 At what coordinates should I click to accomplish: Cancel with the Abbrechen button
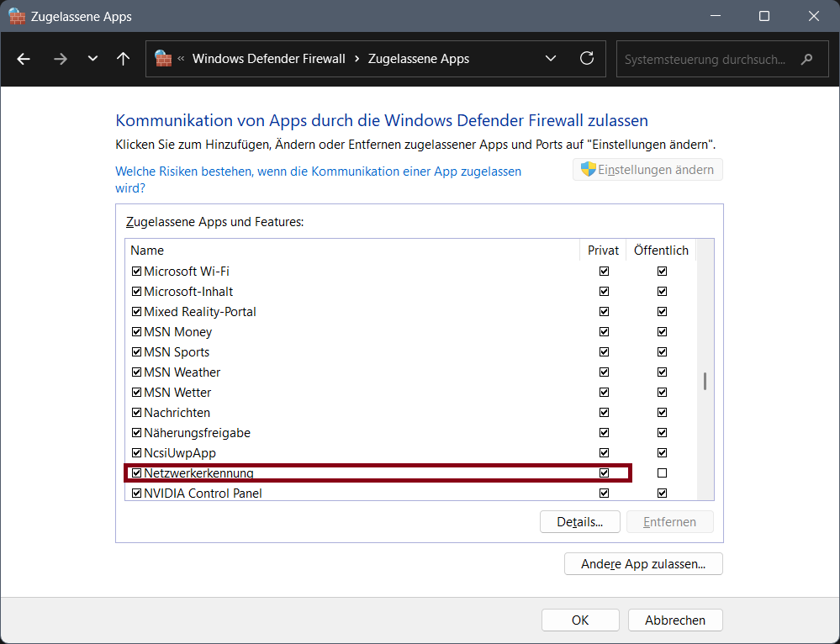(x=675, y=620)
